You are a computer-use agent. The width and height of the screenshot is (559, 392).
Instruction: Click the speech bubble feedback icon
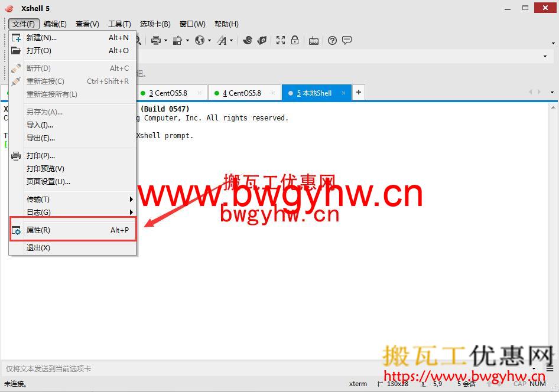tap(347, 40)
